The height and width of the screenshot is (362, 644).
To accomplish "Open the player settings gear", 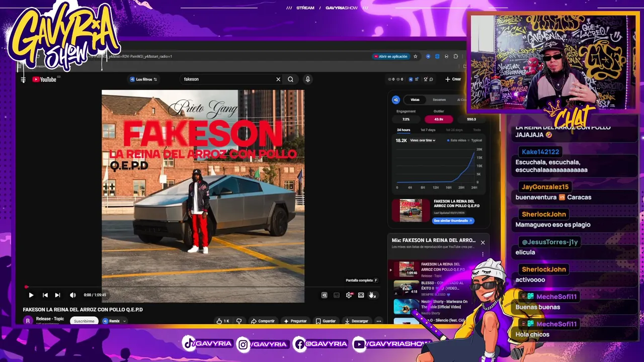I will 349,295.
